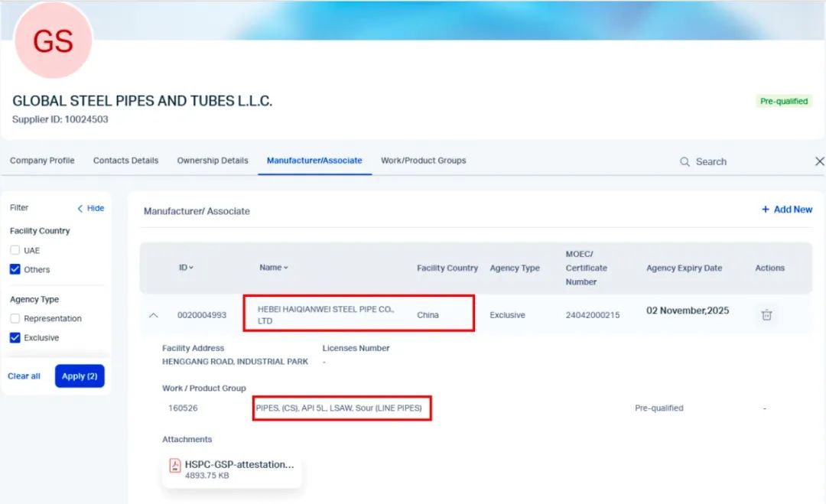Open the HSPC-GSP-attestation attachment file
This screenshot has height=504, width=826.
(x=233, y=470)
